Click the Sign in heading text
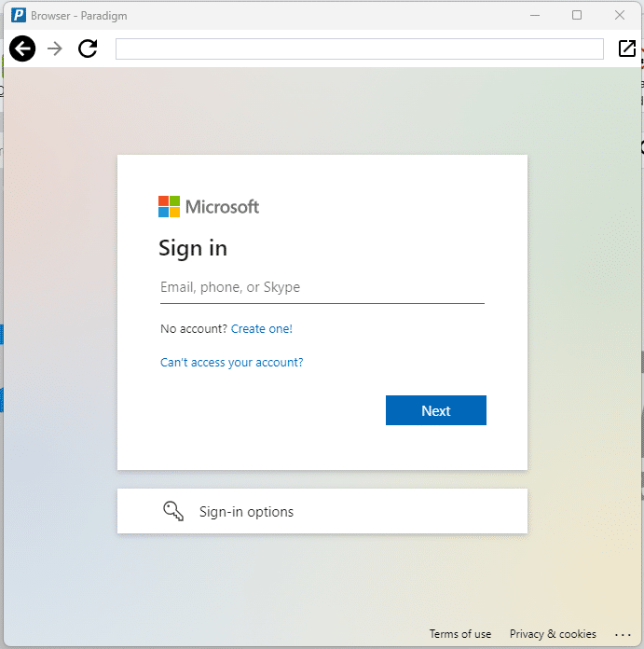The width and height of the screenshot is (644, 649). [193, 248]
